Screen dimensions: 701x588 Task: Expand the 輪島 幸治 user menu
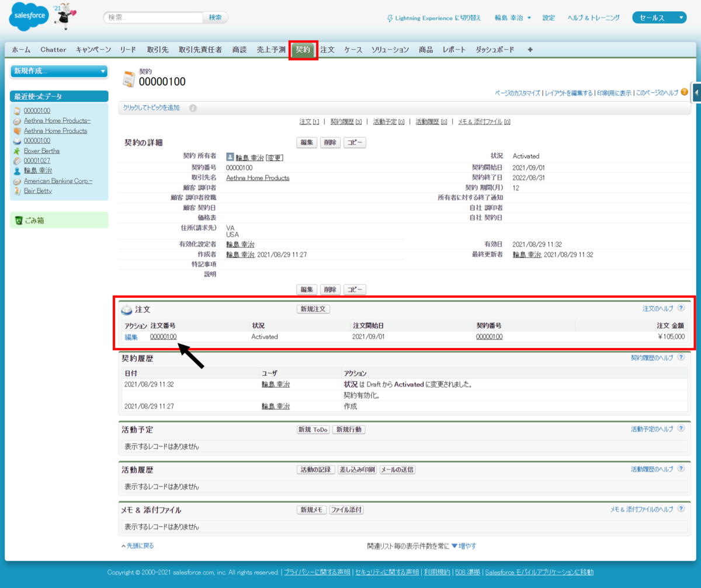point(512,18)
